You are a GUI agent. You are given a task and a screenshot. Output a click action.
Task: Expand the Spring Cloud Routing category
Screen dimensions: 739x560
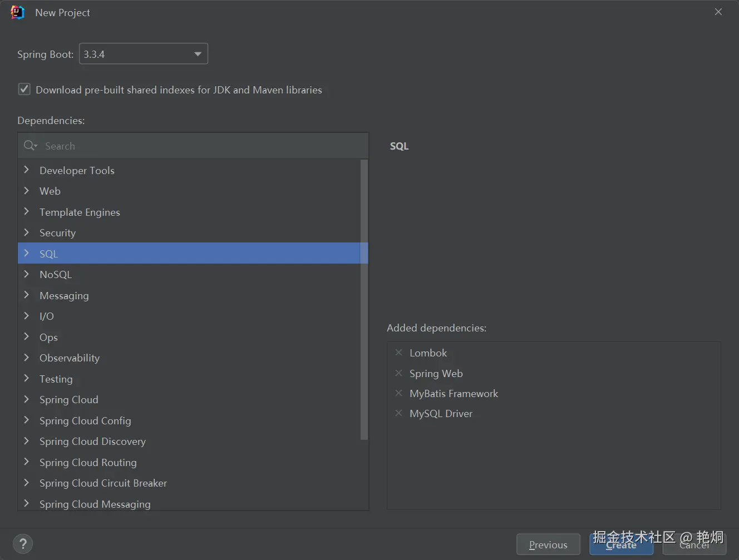click(26, 462)
